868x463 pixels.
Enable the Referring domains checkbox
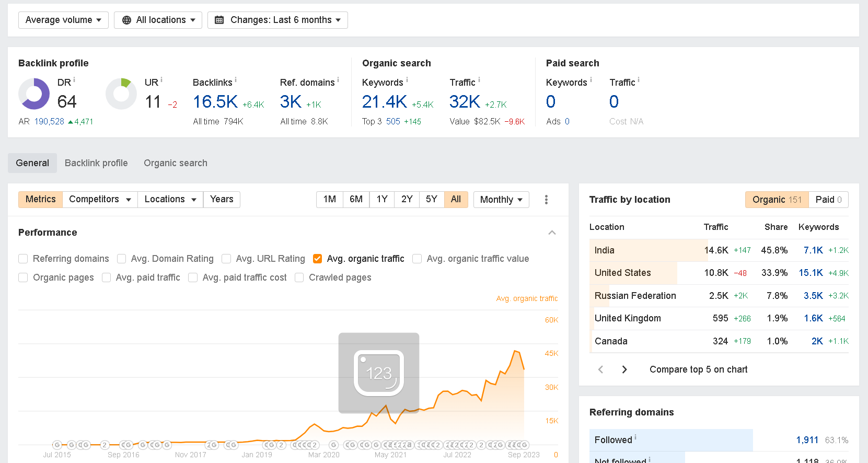click(23, 259)
